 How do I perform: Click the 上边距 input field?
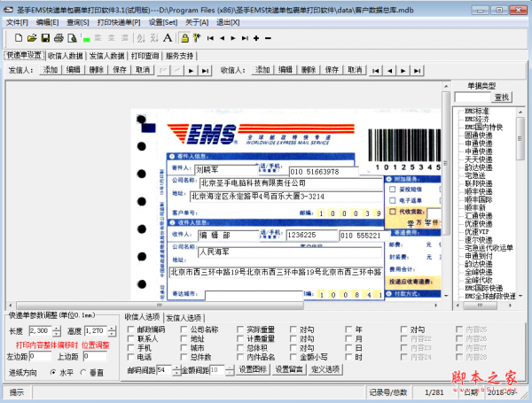(95, 356)
